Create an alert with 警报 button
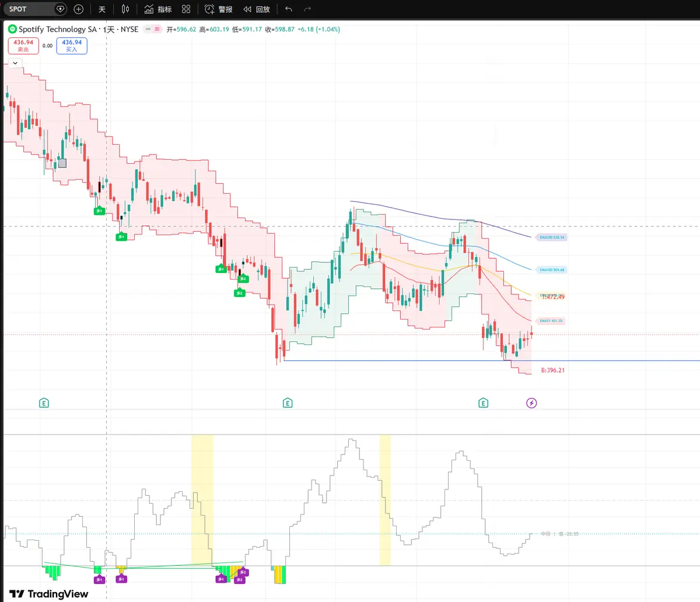 tap(219, 9)
